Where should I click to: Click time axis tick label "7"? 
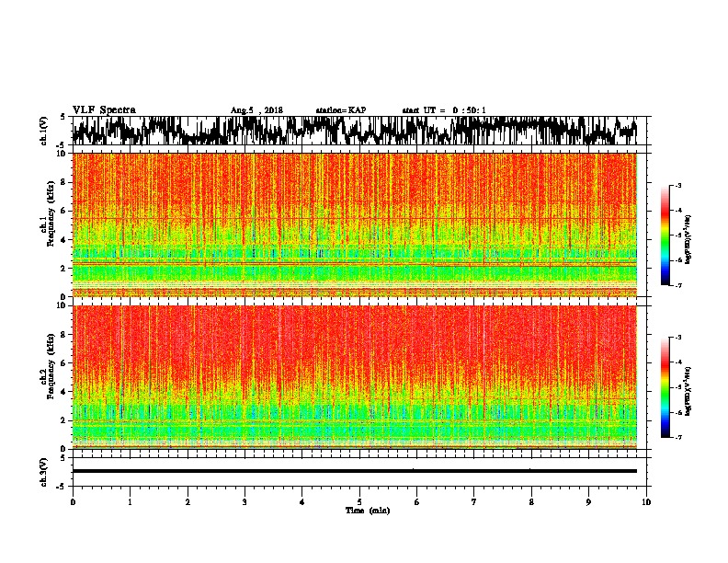coord(474,502)
